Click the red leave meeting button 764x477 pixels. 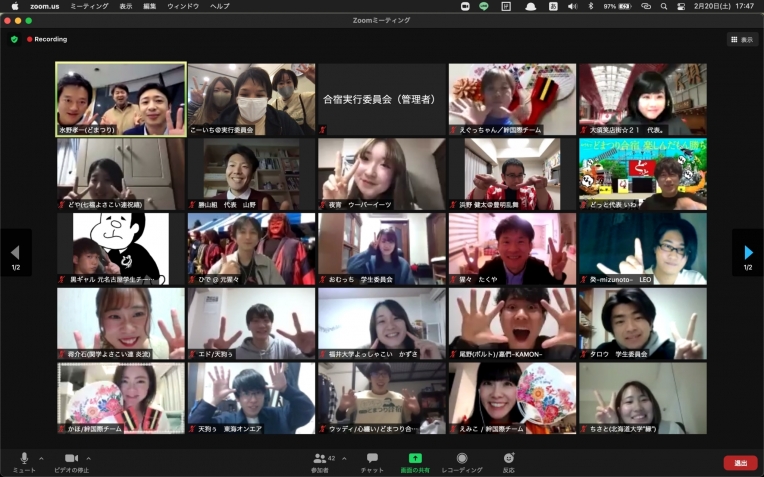pos(740,463)
